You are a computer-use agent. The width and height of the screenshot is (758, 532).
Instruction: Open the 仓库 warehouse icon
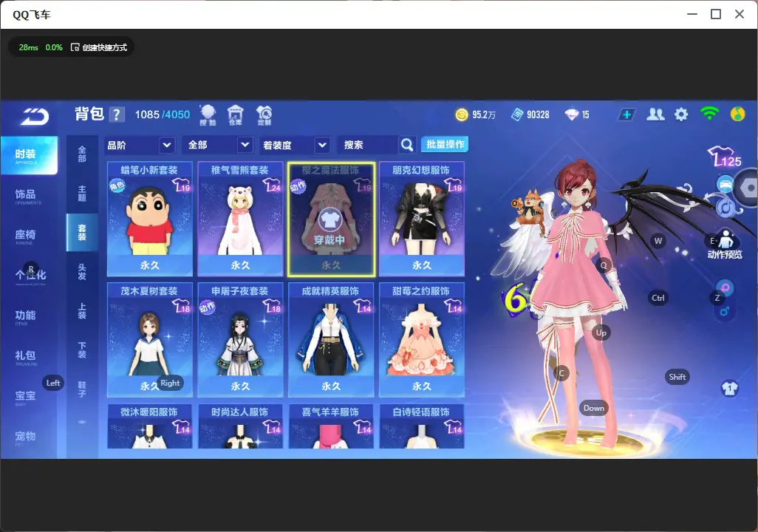[x=236, y=115]
